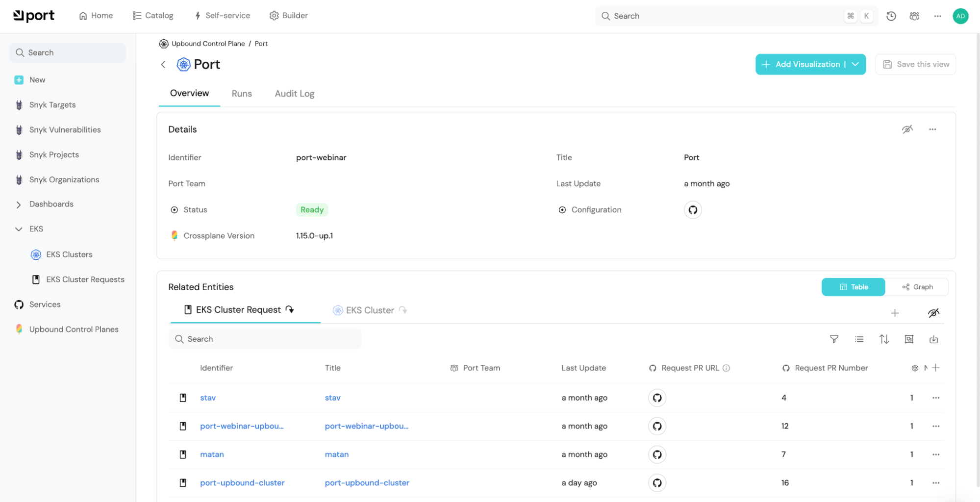Open the Overview tab
Image resolution: width=980 pixels, height=502 pixels.
(189, 93)
